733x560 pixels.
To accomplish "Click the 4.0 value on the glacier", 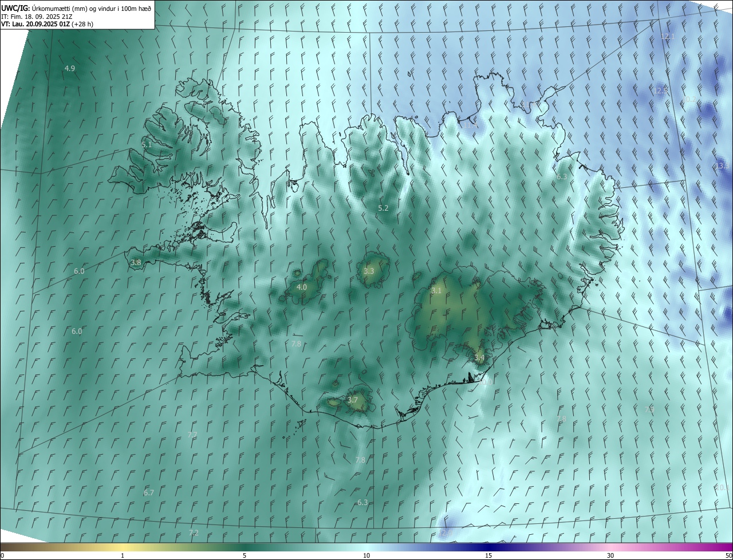I will point(302,287).
